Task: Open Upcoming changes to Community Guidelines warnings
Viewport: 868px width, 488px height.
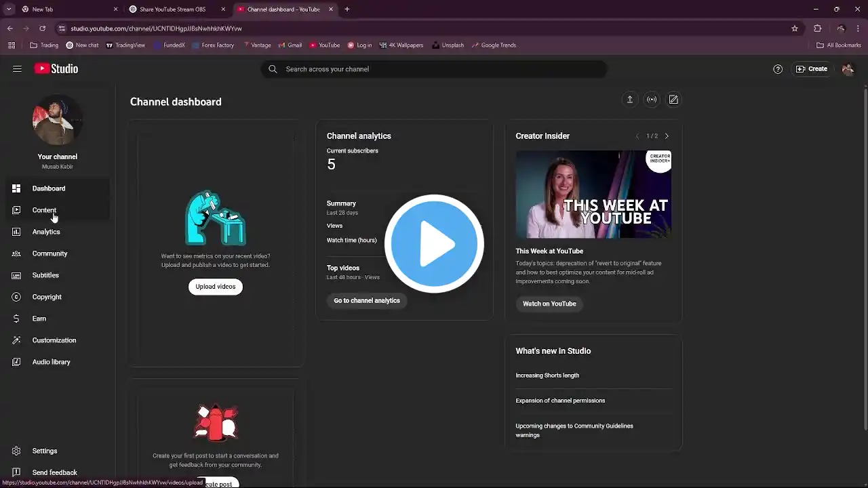Action: click(x=574, y=430)
